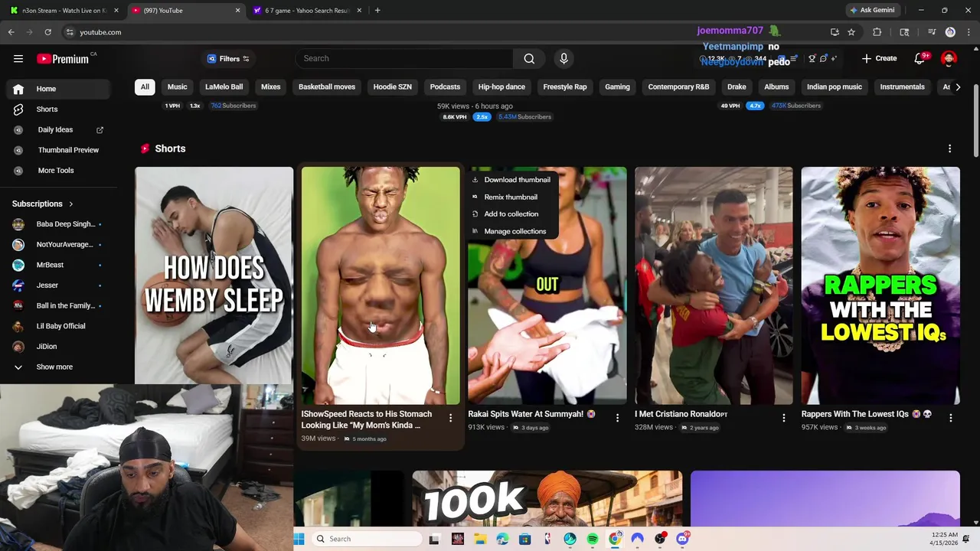Choose Manage collections from menu

pyautogui.click(x=511, y=231)
